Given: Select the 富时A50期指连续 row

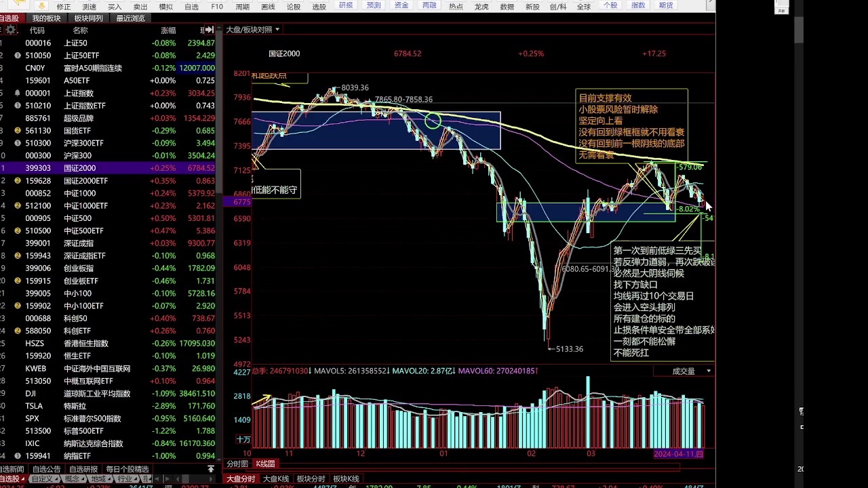Looking at the screenshot, I should [x=108, y=68].
